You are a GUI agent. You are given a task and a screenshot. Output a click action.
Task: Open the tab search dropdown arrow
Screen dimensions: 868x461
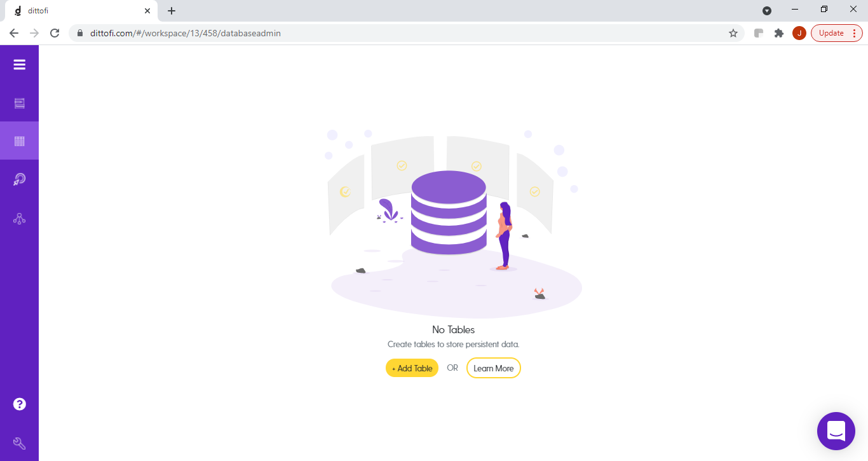click(767, 11)
